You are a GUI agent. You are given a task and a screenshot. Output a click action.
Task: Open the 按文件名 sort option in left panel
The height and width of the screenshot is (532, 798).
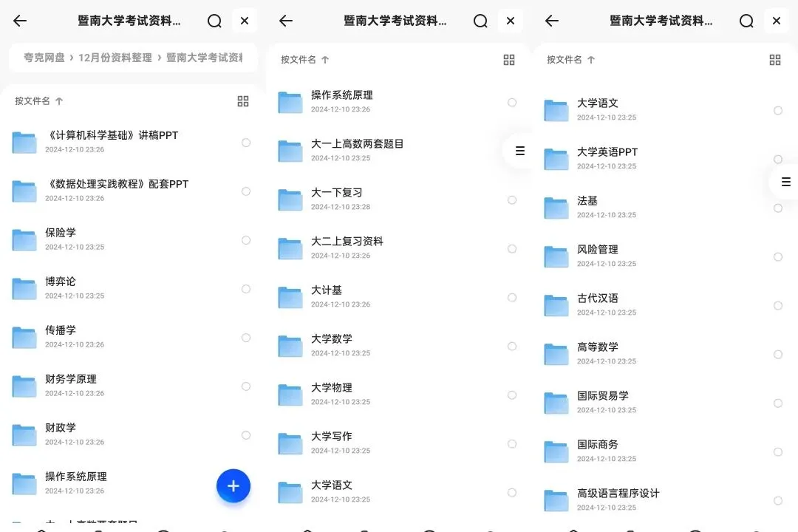(38, 100)
